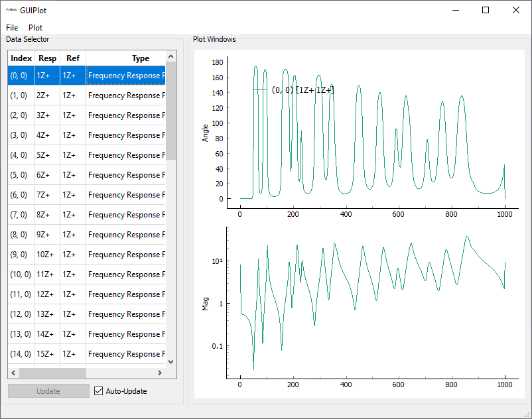Click the horizontal scrollbar right arrow
The height and width of the screenshot is (419, 532).
(x=160, y=373)
